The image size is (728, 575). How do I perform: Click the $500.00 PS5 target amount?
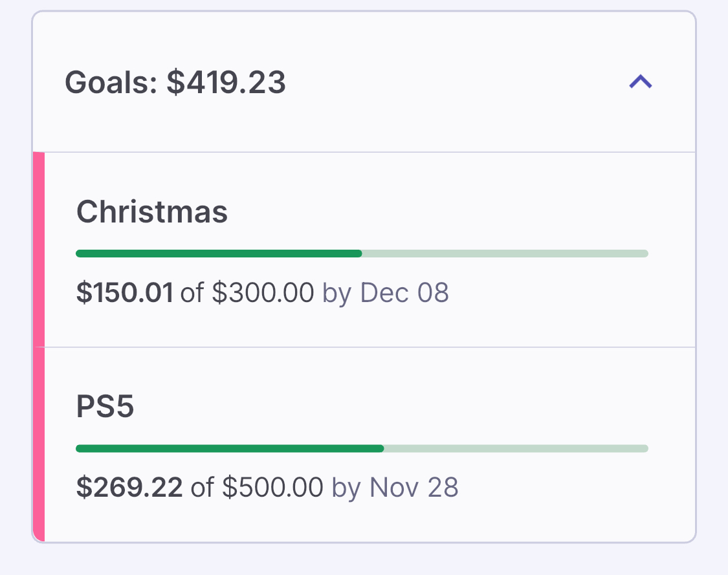click(272, 487)
